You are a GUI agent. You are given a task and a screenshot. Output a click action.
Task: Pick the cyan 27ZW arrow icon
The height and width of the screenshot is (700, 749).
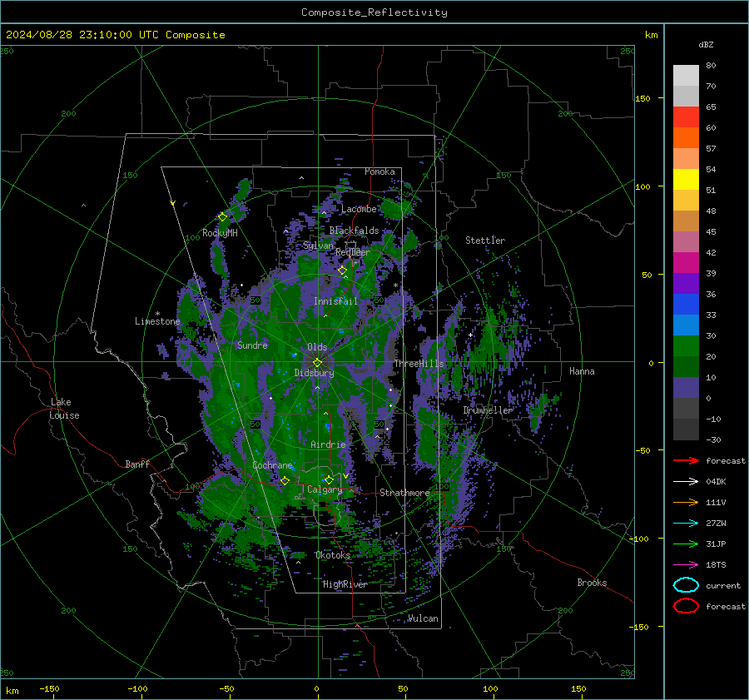click(686, 524)
